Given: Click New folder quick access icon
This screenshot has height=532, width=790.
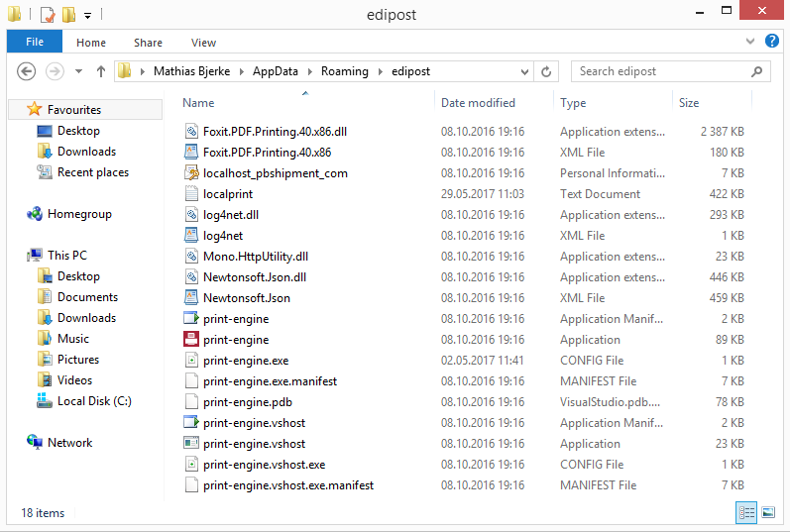Looking at the screenshot, I should [68, 15].
